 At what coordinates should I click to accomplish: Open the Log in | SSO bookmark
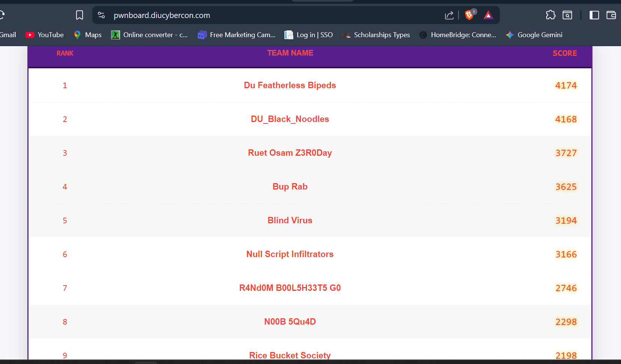click(x=309, y=35)
